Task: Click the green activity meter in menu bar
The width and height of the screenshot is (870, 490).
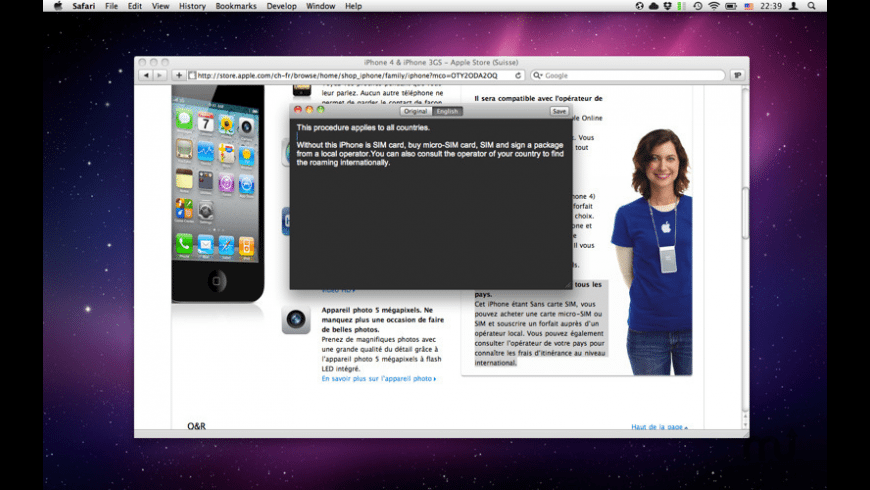Action: tap(681, 6)
